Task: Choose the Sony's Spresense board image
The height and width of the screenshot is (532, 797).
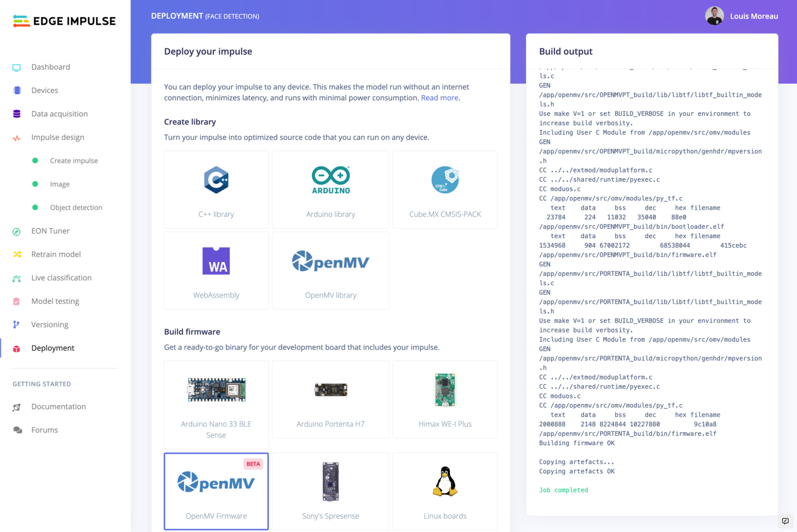Action: [331, 481]
